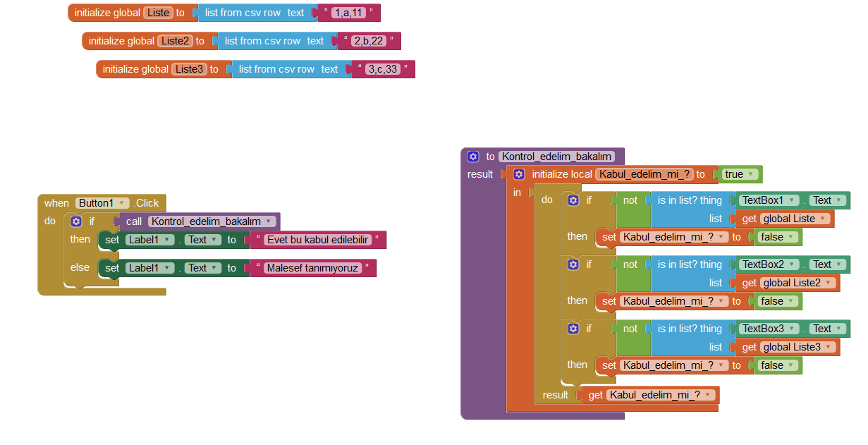Screen dimensions: 868x445
Task: Click gear icon of if block checking TextBox3
Action: point(573,329)
